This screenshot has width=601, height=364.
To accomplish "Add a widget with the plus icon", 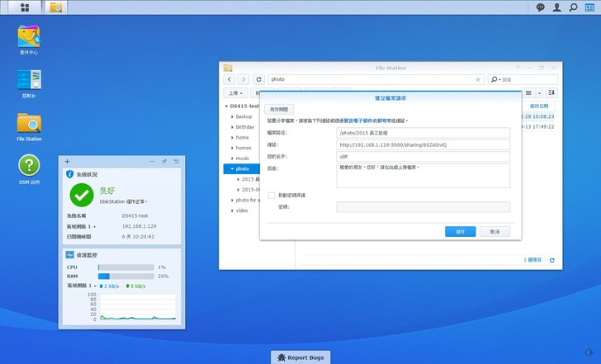I will coord(67,161).
